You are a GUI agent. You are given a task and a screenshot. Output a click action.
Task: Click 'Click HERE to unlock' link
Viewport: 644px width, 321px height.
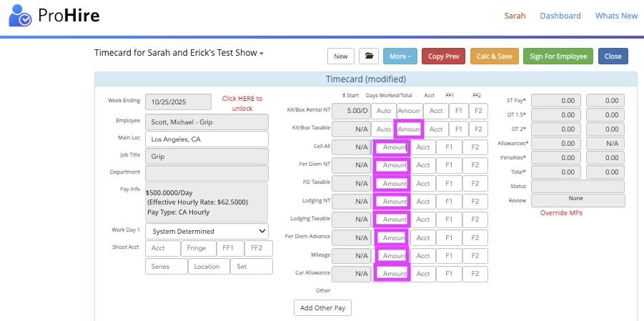click(242, 103)
